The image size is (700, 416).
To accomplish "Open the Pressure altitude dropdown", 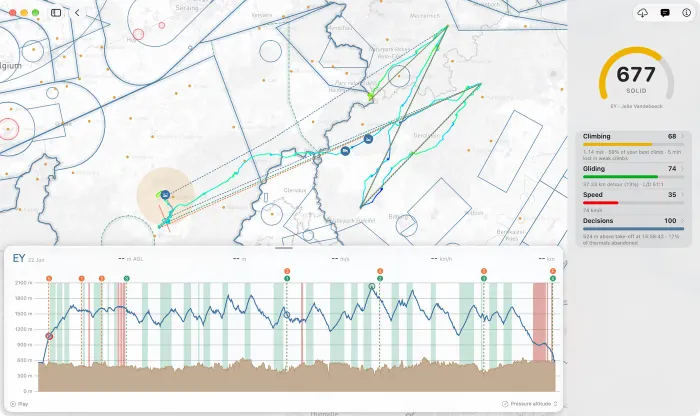I will pyautogui.click(x=530, y=404).
